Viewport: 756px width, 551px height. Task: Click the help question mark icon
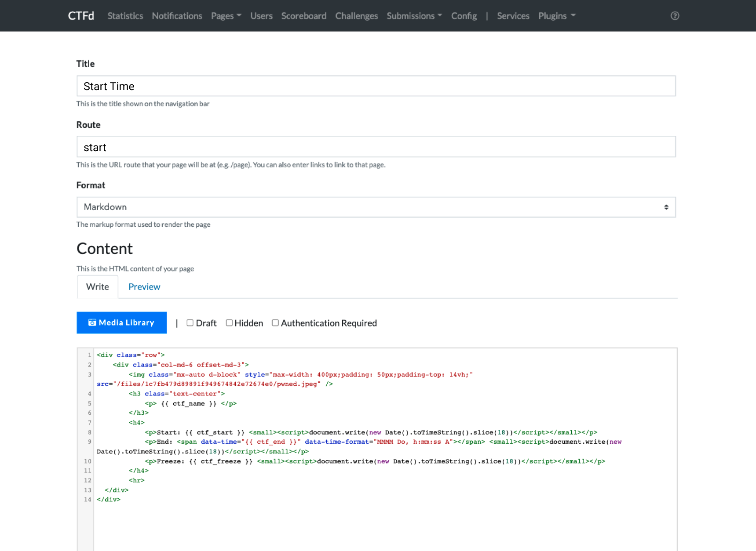click(x=675, y=16)
